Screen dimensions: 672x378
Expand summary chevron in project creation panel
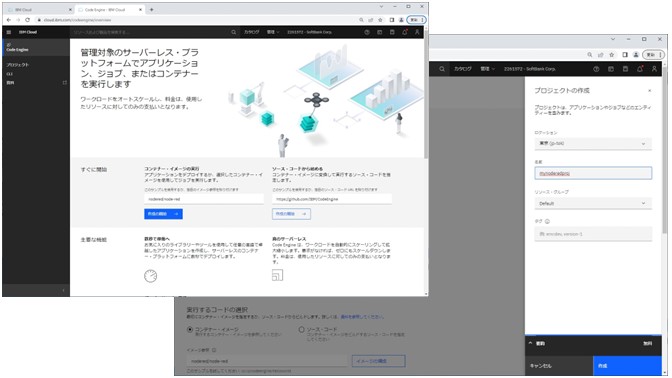530,343
